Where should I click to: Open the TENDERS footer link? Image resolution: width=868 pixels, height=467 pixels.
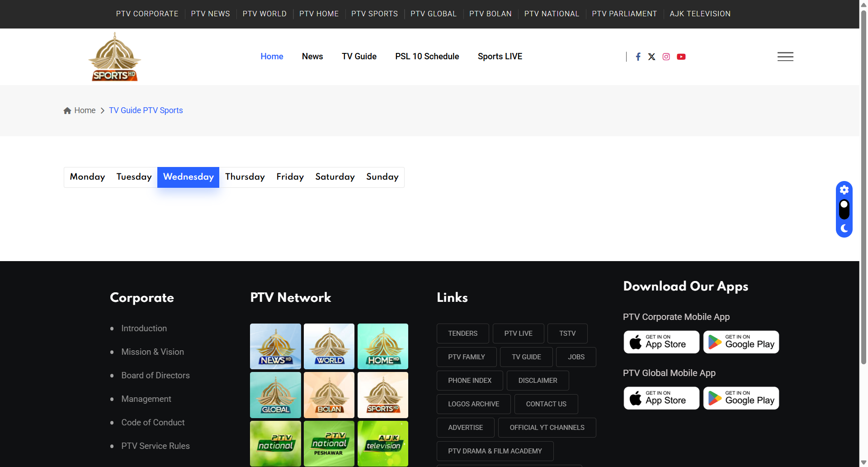point(462,334)
